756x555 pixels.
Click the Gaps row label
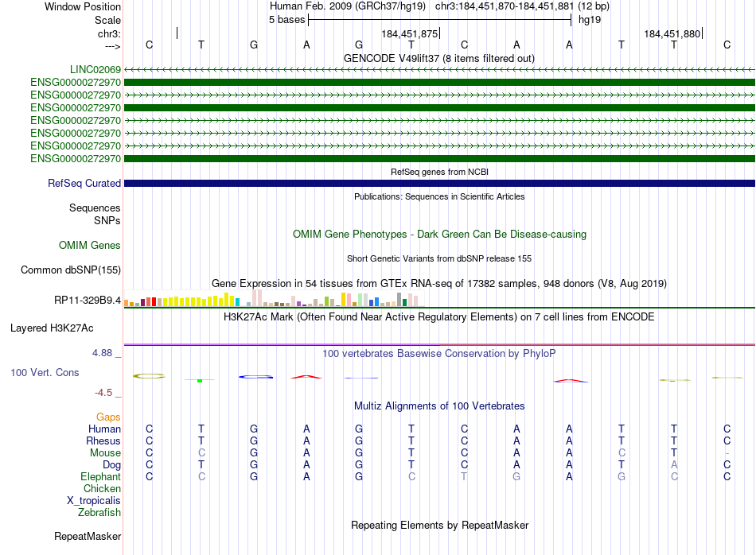(x=108, y=417)
